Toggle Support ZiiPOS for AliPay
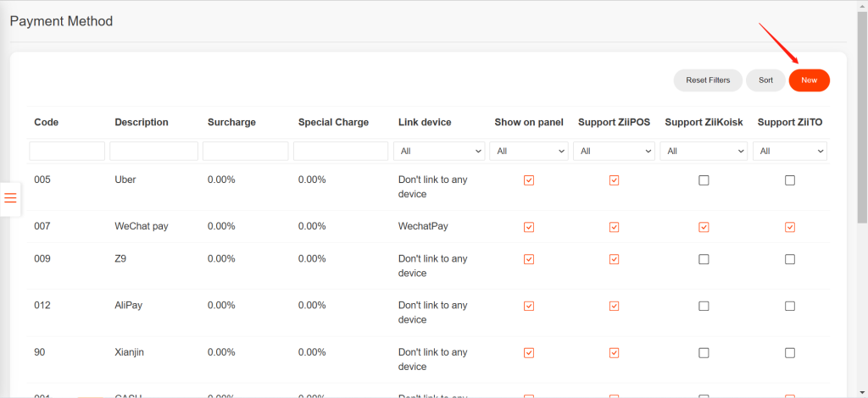 [x=615, y=306]
